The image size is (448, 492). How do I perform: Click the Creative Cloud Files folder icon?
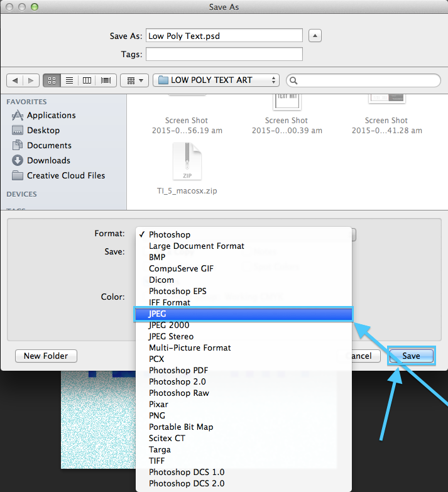click(x=18, y=175)
